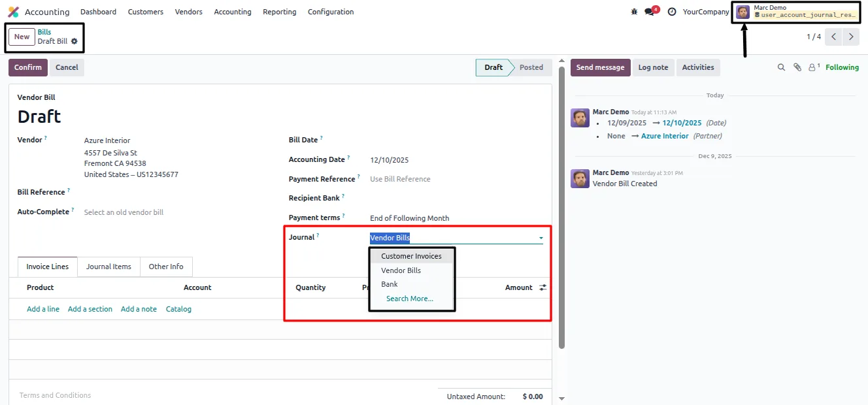This screenshot has width=868, height=405.
Task: Open the Accounting menu item
Action: 233,12
